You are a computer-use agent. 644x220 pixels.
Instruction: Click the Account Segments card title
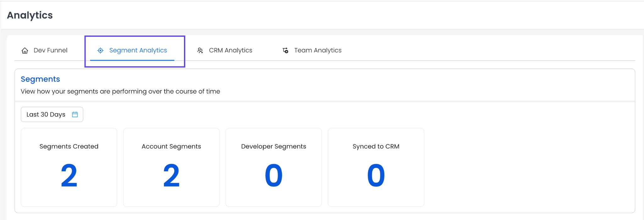(x=171, y=147)
